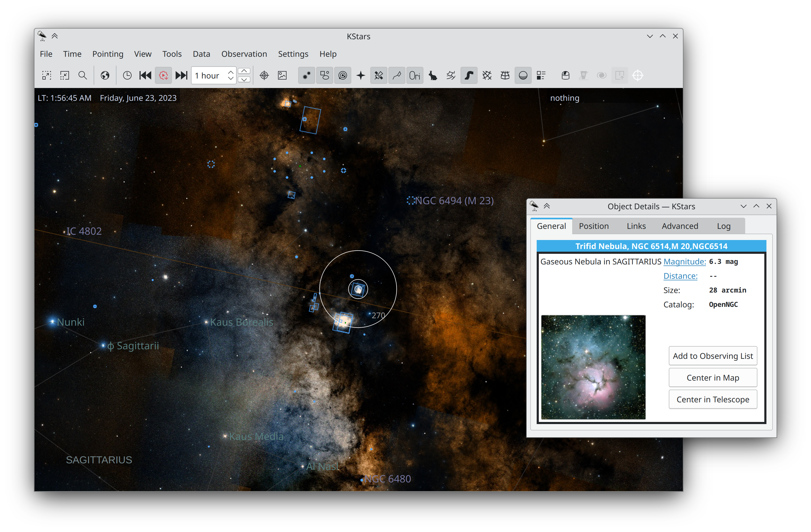Screen dimensions: 811x532
Task: Expand the KStars title bar menu arrow
Action: (54, 36)
